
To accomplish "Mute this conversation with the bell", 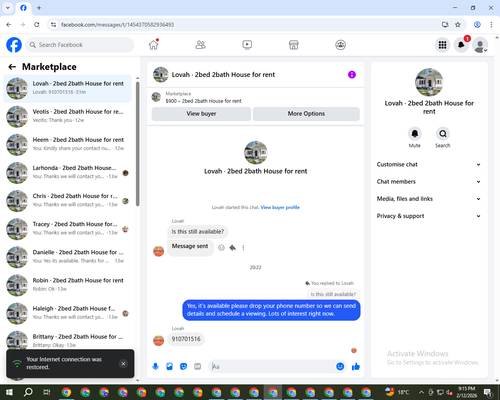I will pos(415,134).
